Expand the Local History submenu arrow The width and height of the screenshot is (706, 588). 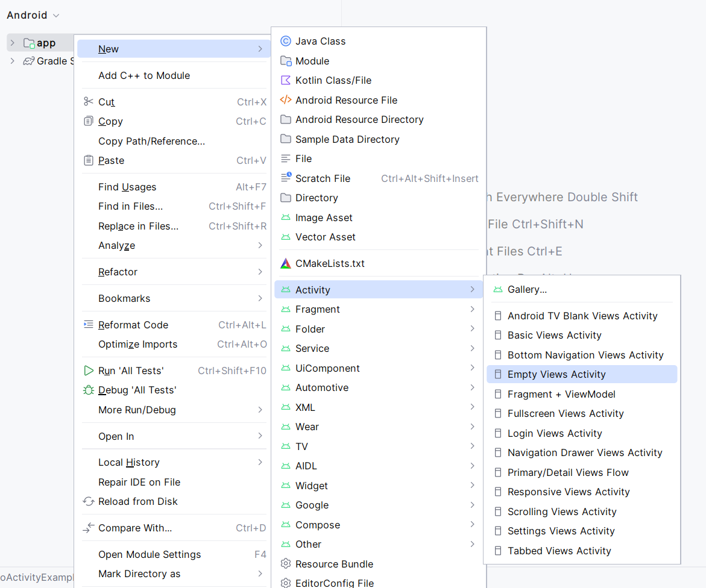(x=260, y=462)
